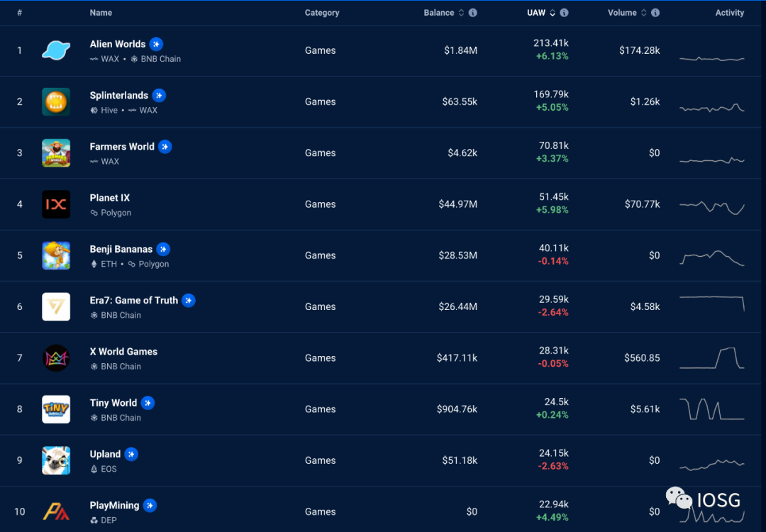Click the Alien Worlds planet logo

click(x=56, y=50)
